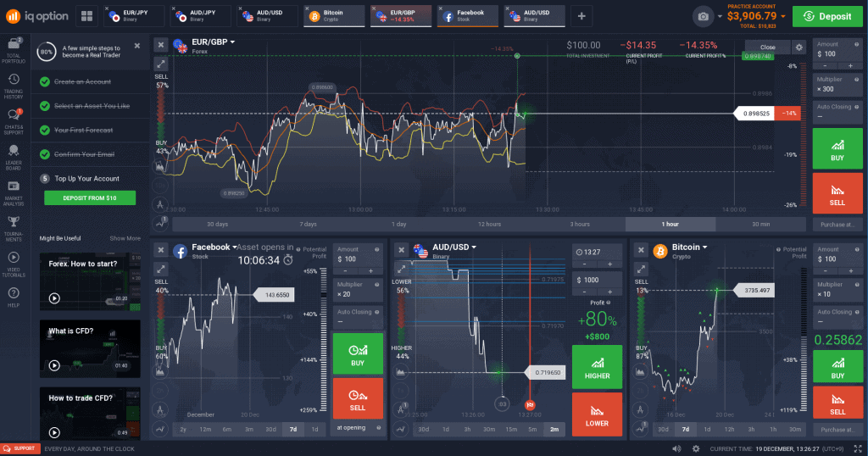868x456 pixels.
Task: Select 30 min range on EUR/GBP chart
Action: coord(760,224)
